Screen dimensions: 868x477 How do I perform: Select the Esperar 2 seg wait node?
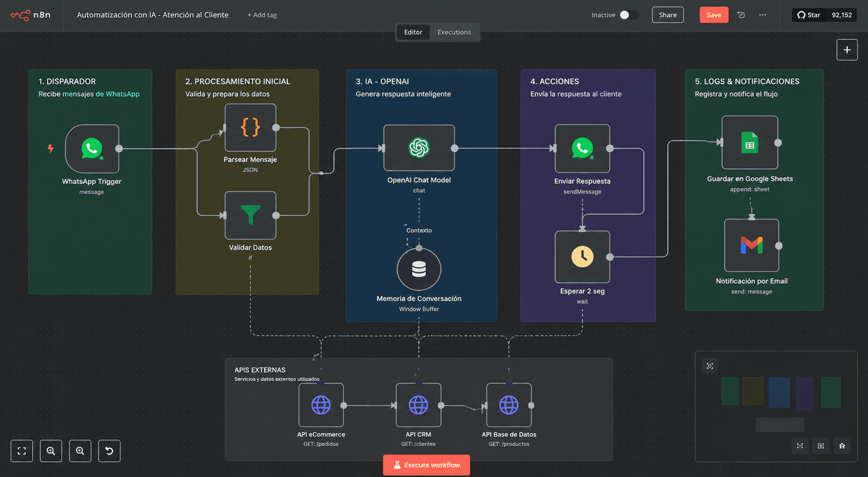pos(582,256)
